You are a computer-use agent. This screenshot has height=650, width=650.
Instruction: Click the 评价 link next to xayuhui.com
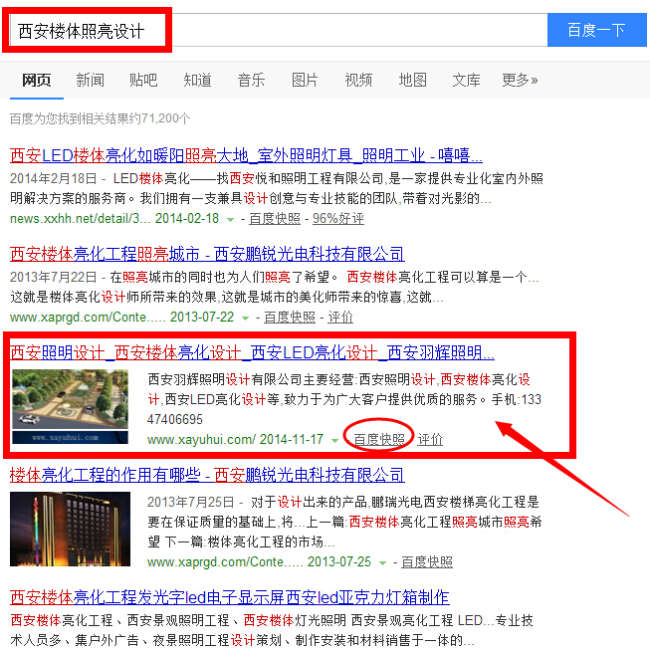(430, 439)
